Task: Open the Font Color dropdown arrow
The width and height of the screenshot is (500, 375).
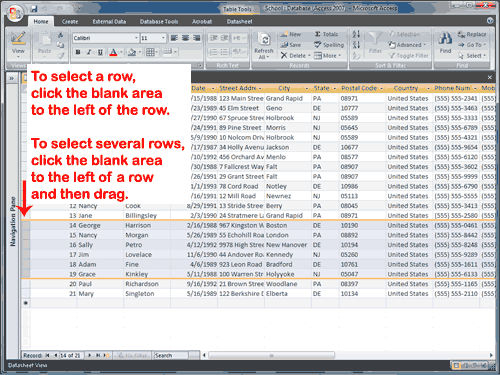Action: [121, 52]
